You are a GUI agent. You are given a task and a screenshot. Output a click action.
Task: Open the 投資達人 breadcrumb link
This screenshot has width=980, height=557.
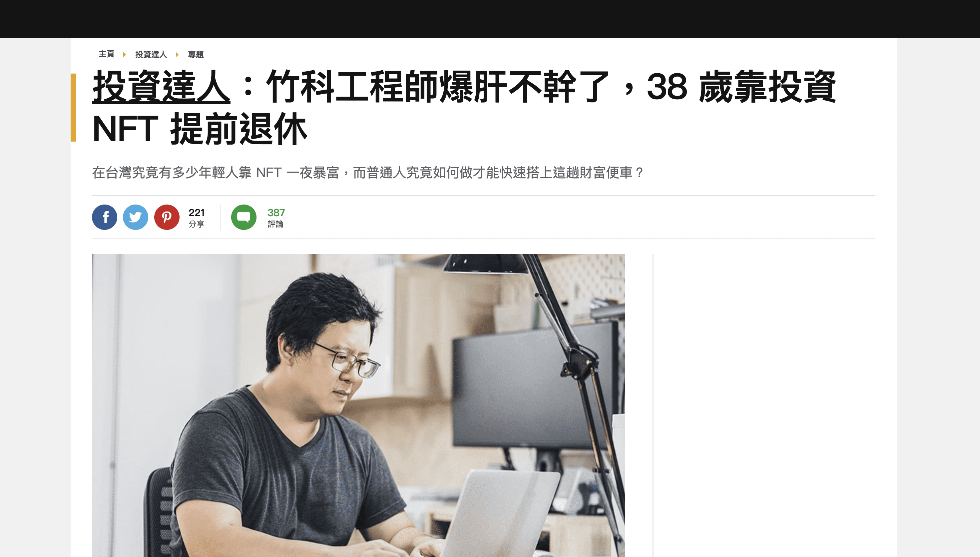[151, 55]
